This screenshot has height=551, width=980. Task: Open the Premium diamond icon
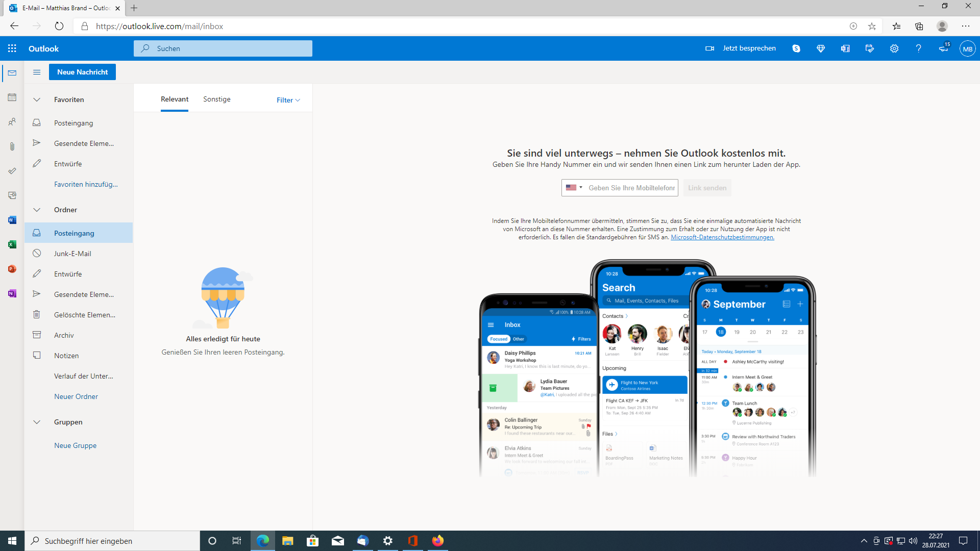click(821, 48)
